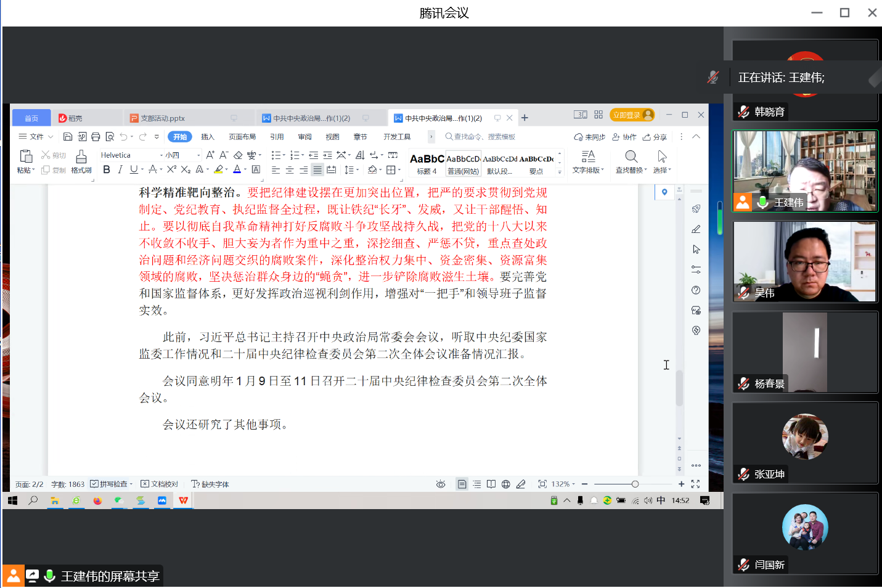Apply highlight color to selected text
The width and height of the screenshot is (882, 588).
pos(219,169)
